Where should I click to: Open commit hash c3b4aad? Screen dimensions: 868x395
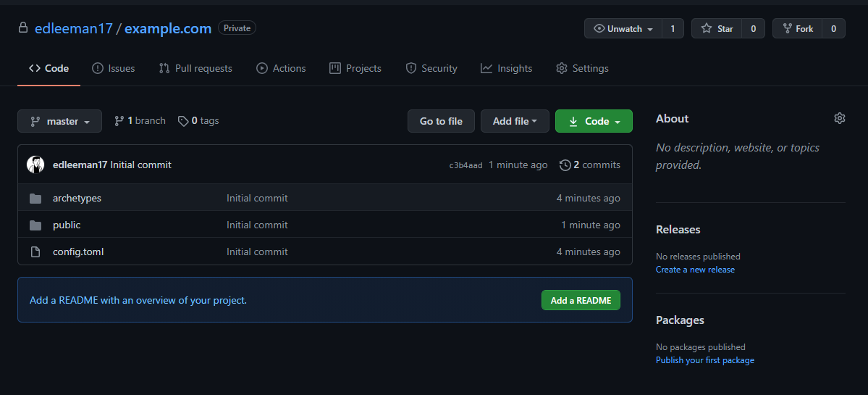pyautogui.click(x=465, y=165)
